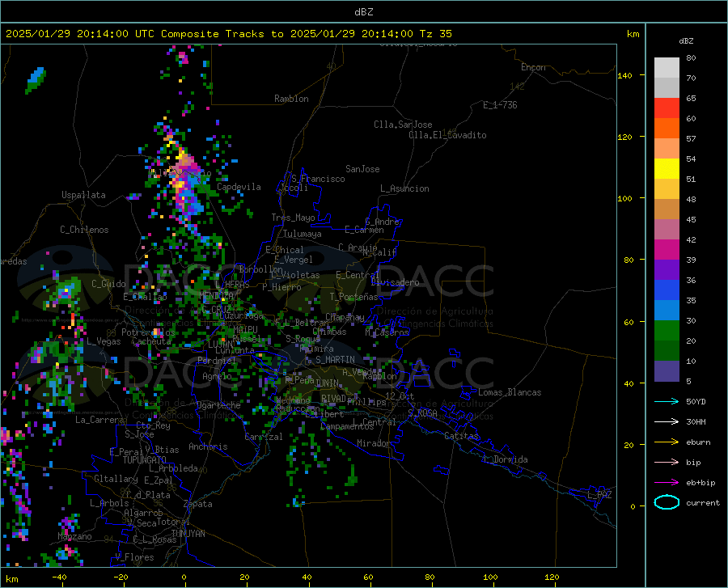This screenshot has width=728, height=588.
Task: Click the Carrizal label
Action: (x=264, y=438)
